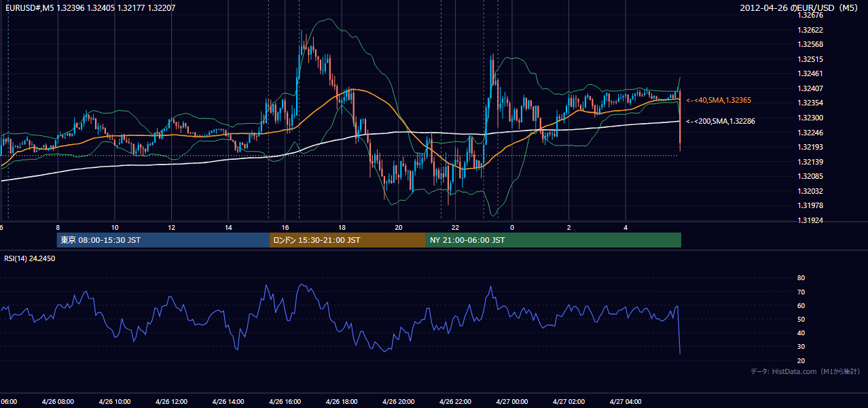Click the 4/27 02:00 date label
The image size is (868, 408).
(568, 401)
